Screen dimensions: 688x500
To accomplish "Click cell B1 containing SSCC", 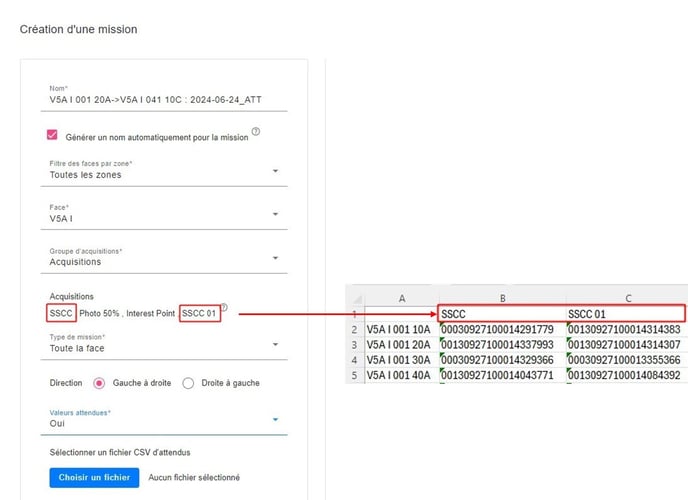I will (x=500, y=313).
